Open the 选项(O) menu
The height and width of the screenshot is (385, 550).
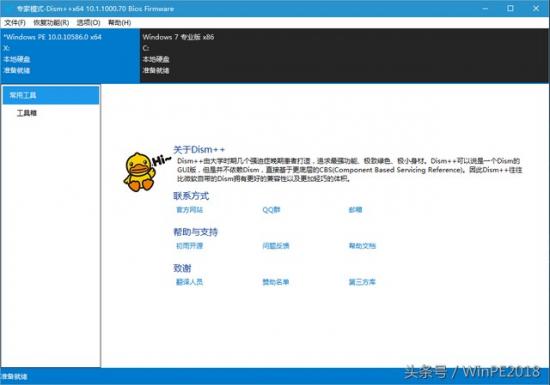[x=88, y=23]
